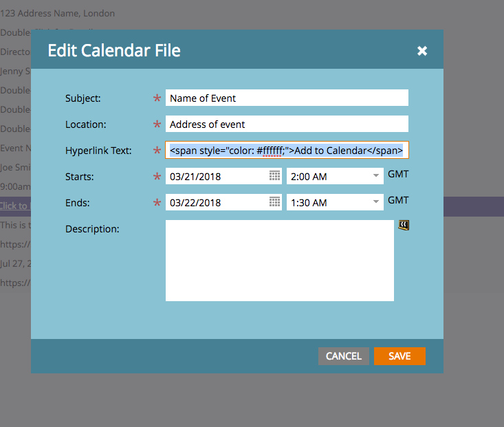Open the Starts date calendar picker
The width and height of the screenshot is (504, 427).
274,176
